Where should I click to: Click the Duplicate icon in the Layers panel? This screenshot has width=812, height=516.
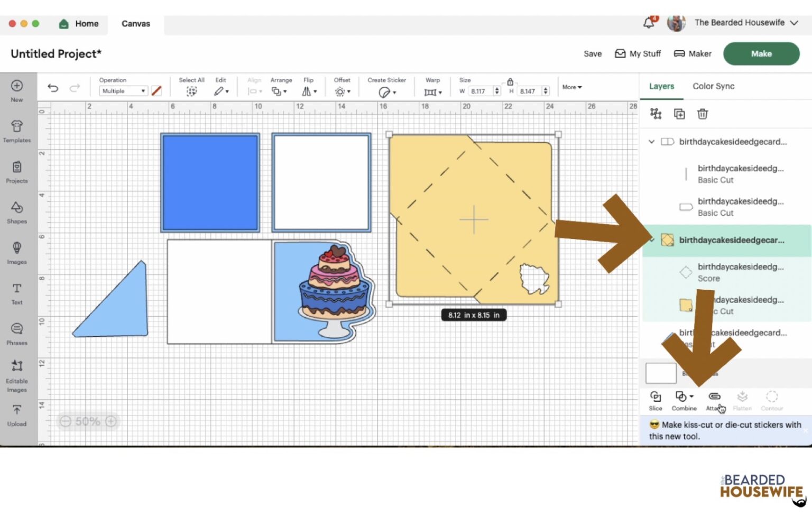679,114
